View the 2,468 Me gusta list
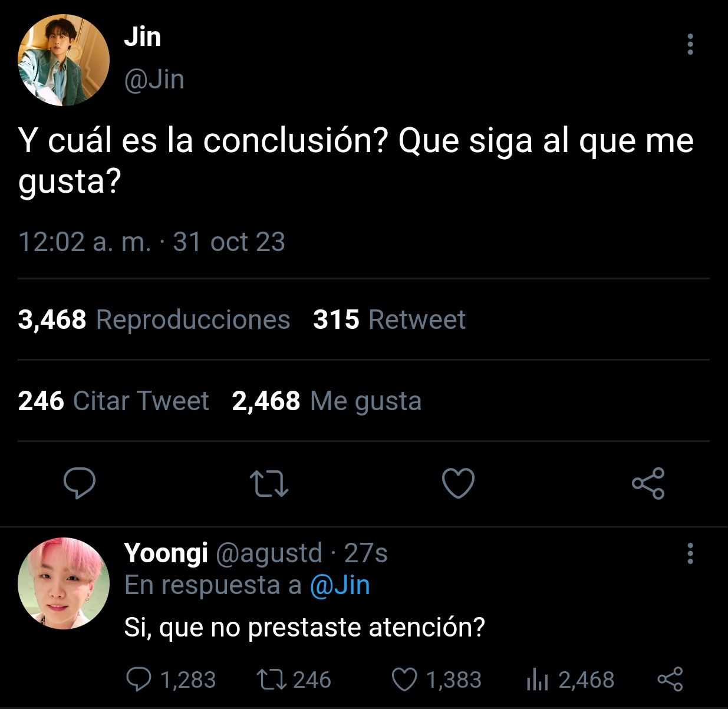 tap(327, 401)
